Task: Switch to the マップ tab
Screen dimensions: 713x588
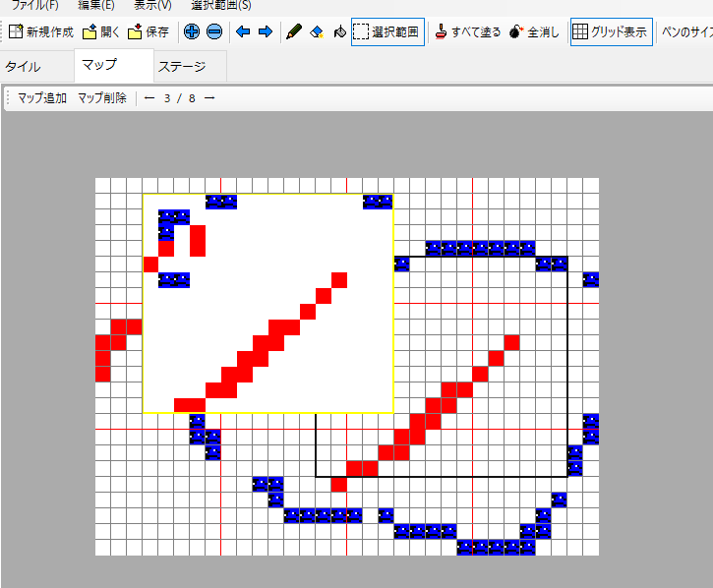Action: tap(114, 65)
